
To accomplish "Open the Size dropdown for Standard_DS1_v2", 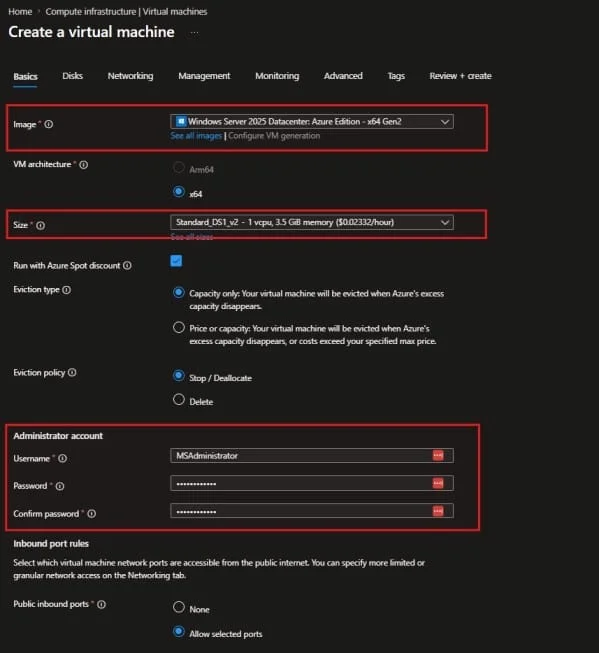I will click(312, 222).
